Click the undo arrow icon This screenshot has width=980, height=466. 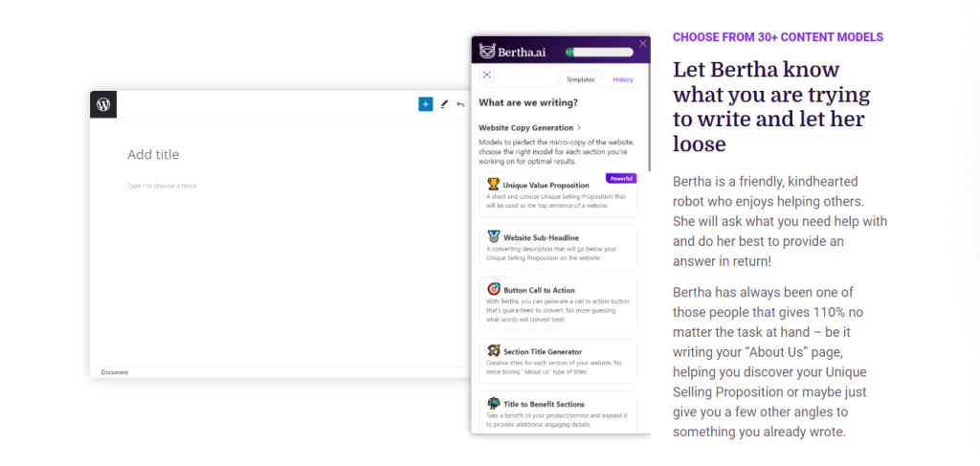pyautogui.click(x=460, y=104)
